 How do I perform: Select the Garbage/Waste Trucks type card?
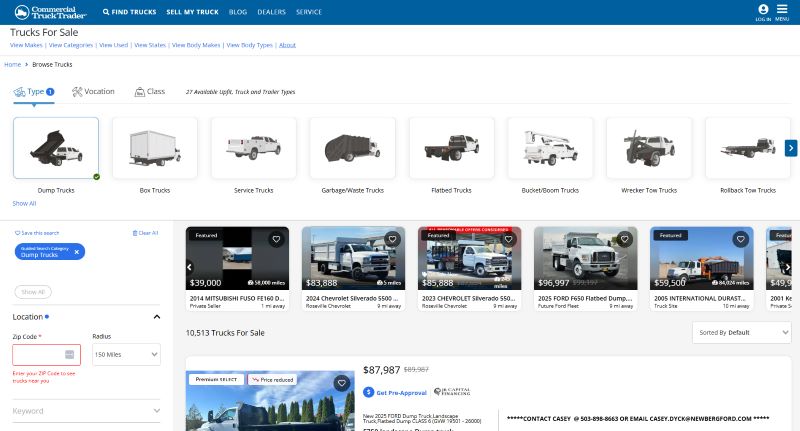353,148
